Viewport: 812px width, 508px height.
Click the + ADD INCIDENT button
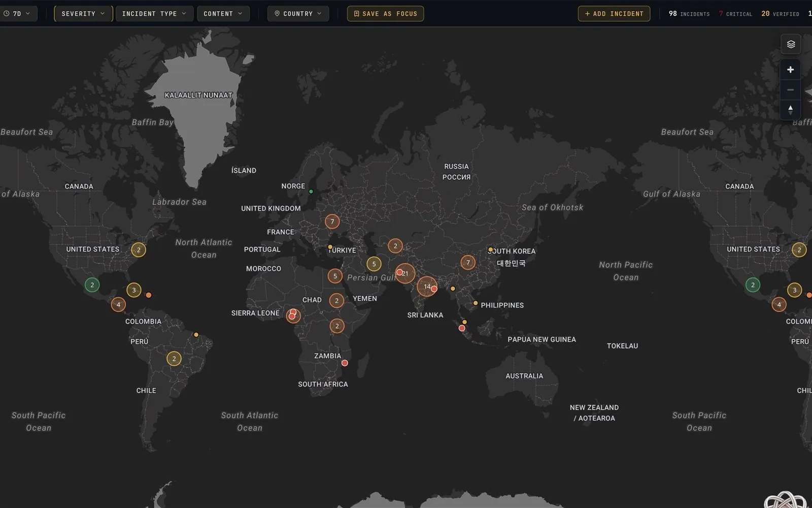pyautogui.click(x=614, y=14)
